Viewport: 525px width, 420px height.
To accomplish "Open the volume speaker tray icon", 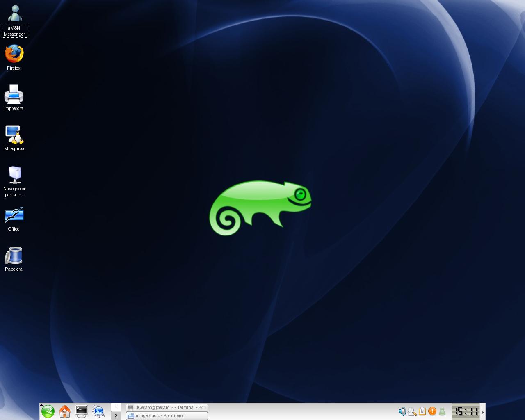I will pos(402,411).
